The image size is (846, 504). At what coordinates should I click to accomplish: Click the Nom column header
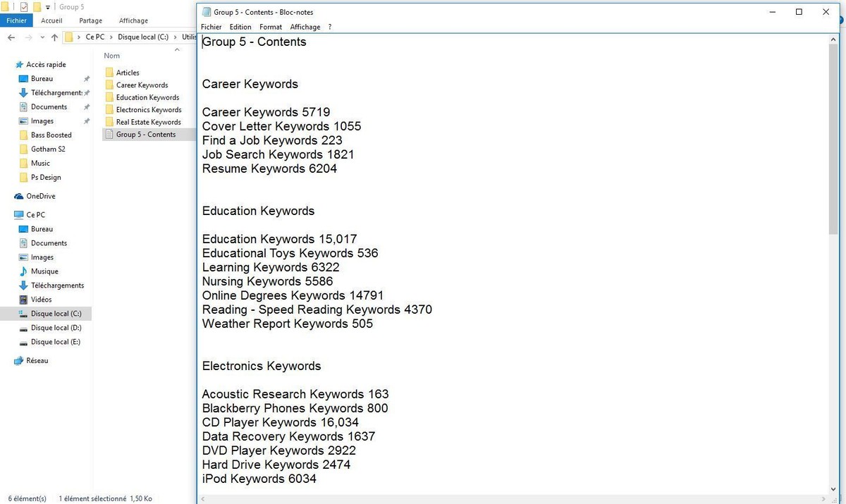coord(111,56)
